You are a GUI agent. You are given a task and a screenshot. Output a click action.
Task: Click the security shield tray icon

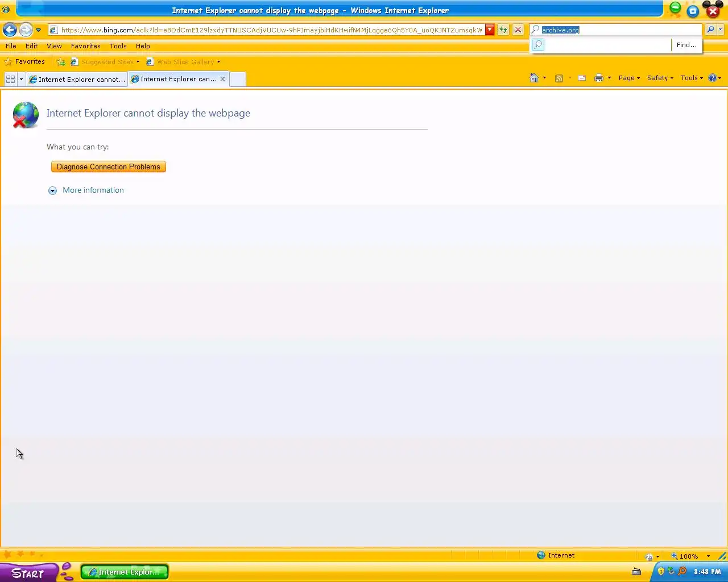pyautogui.click(x=661, y=571)
